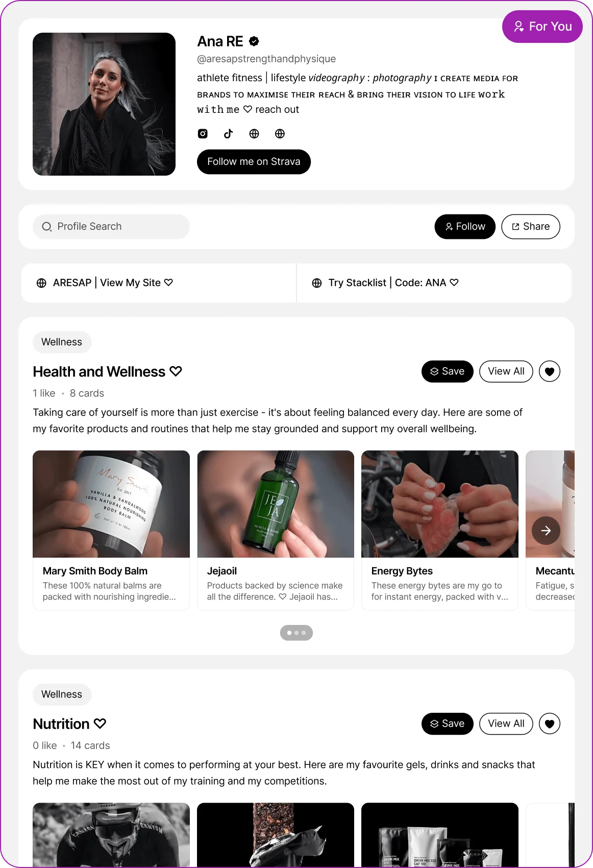View All Nutrition cards
593x868 pixels.
pyautogui.click(x=506, y=724)
